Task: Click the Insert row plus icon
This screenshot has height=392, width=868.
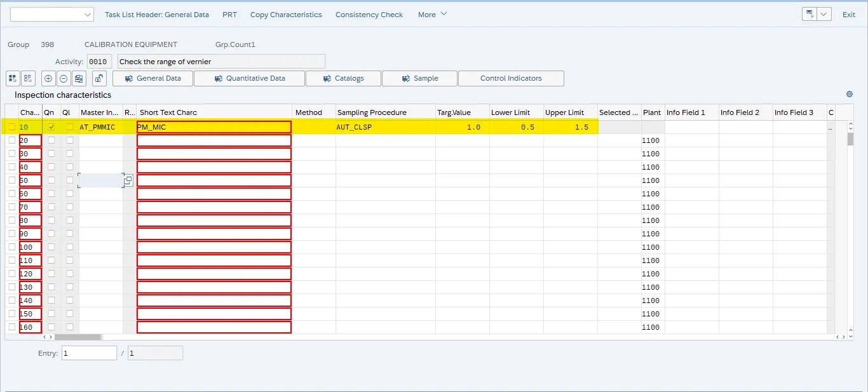Action: point(48,79)
